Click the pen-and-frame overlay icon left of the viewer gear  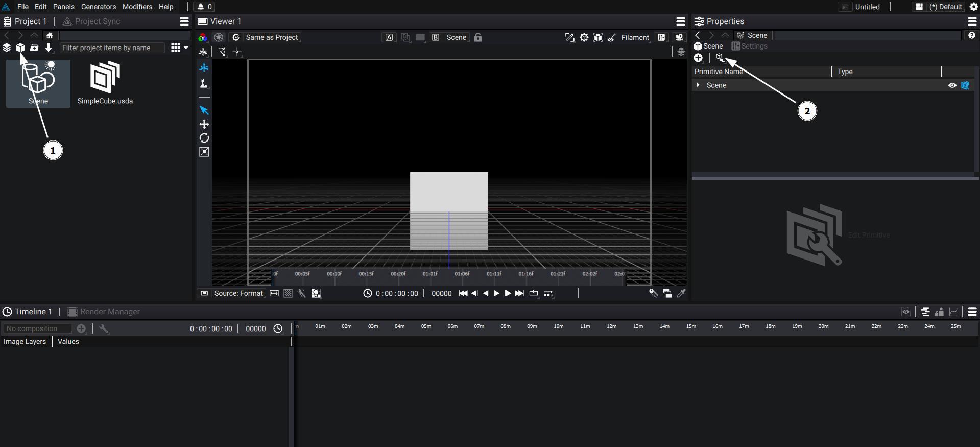(569, 37)
